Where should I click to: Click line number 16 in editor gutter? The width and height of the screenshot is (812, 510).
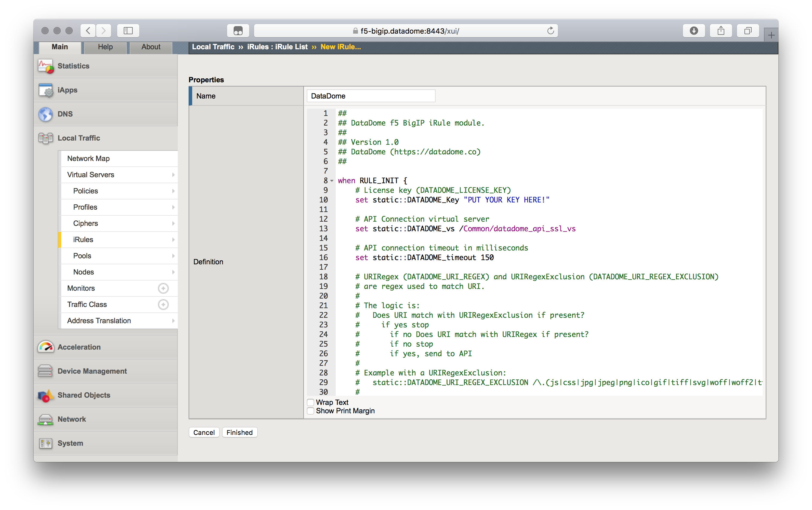pyautogui.click(x=323, y=258)
